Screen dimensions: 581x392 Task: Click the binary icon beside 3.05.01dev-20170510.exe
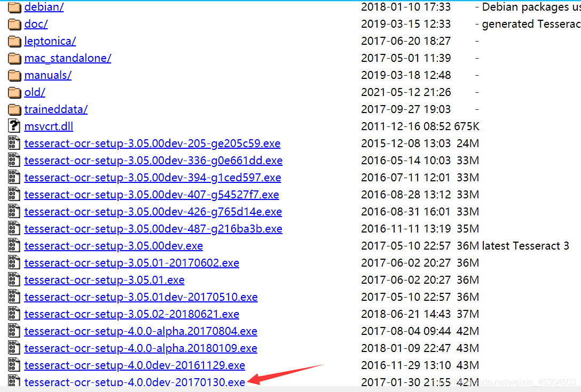pos(14,296)
